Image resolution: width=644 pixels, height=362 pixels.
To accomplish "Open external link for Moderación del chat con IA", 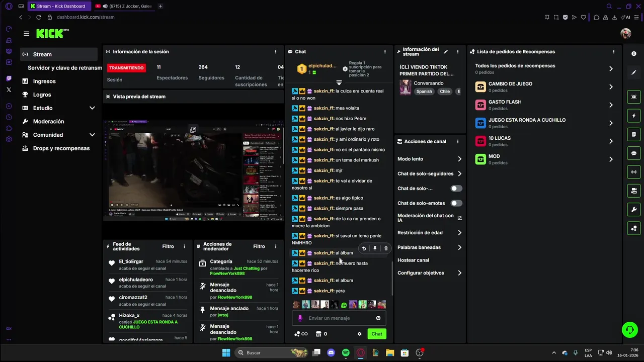I will click(459, 218).
